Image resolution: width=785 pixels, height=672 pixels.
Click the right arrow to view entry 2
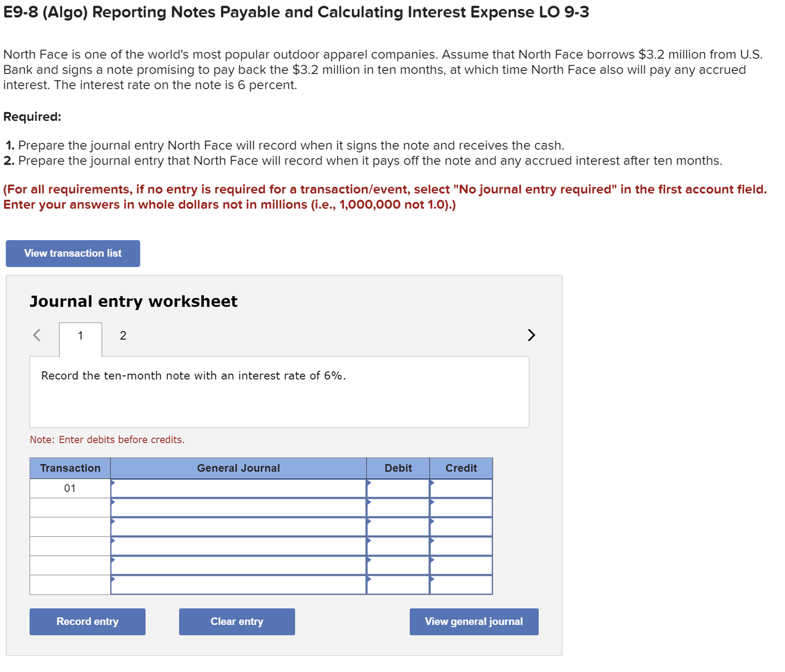point(531,335)
